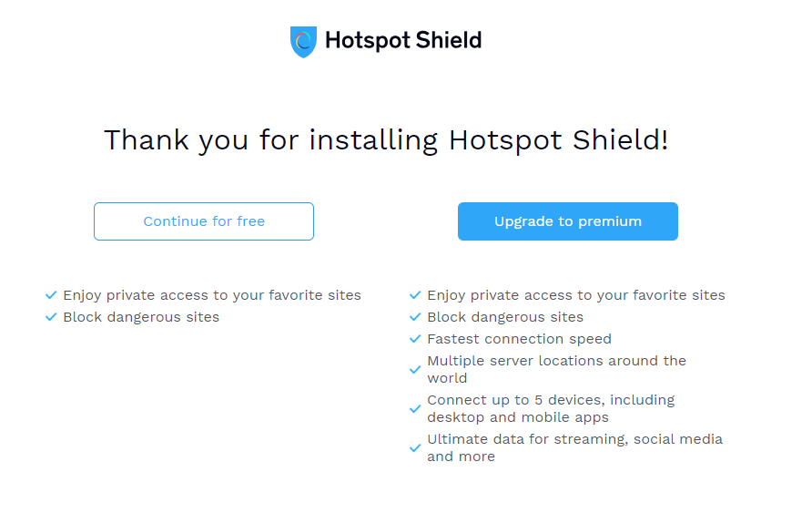Click the checkmark next to Connect up to 5 devices
Viewport: 812px width, 513px height.
pyautogui.click(x=415, y=409)
